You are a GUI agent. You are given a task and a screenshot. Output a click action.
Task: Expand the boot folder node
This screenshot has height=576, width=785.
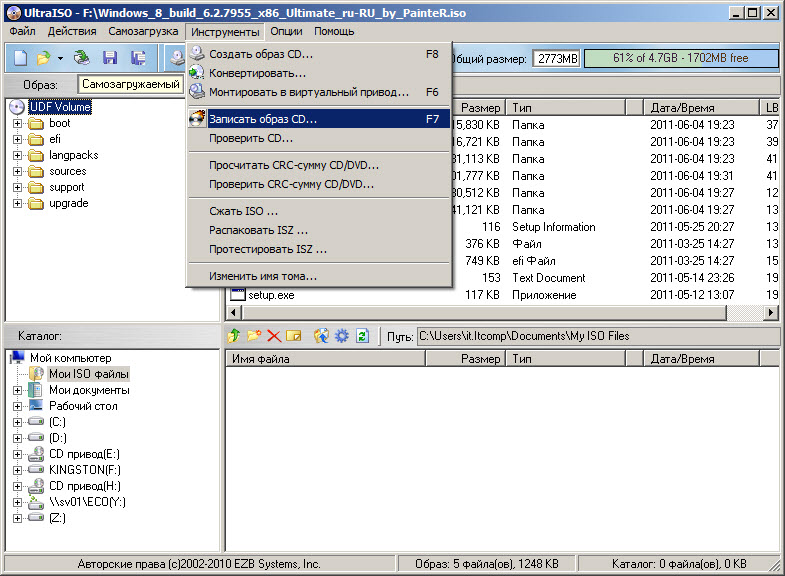18,123
